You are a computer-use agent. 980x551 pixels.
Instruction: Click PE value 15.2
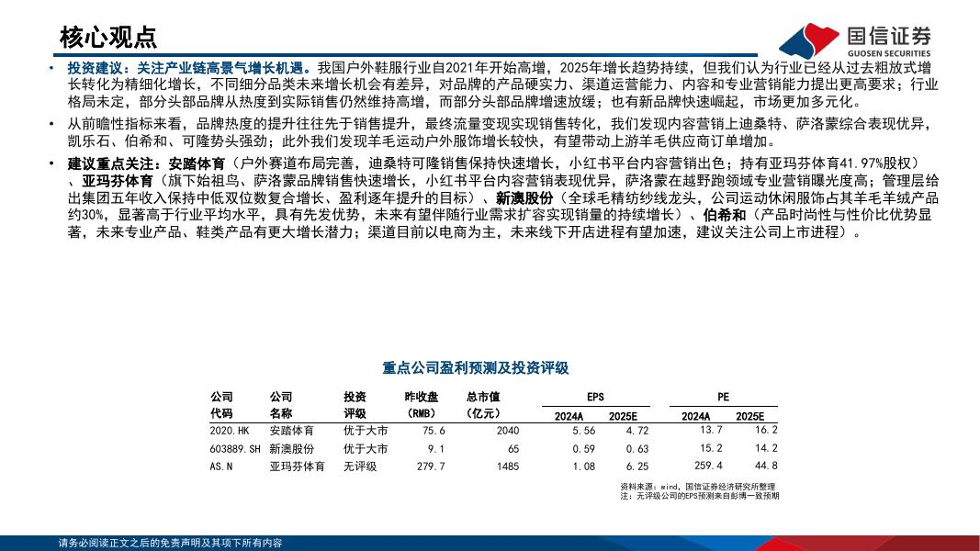point(711,448)
